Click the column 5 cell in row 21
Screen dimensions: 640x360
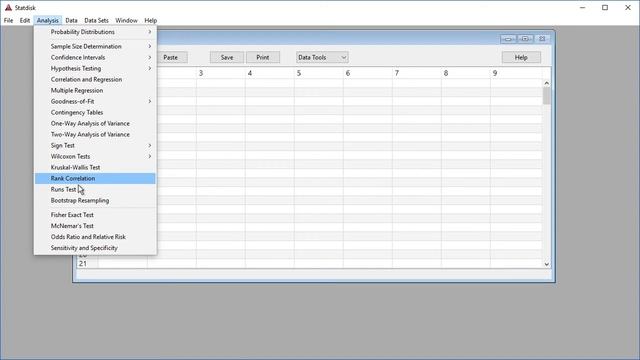click(318, 264)
